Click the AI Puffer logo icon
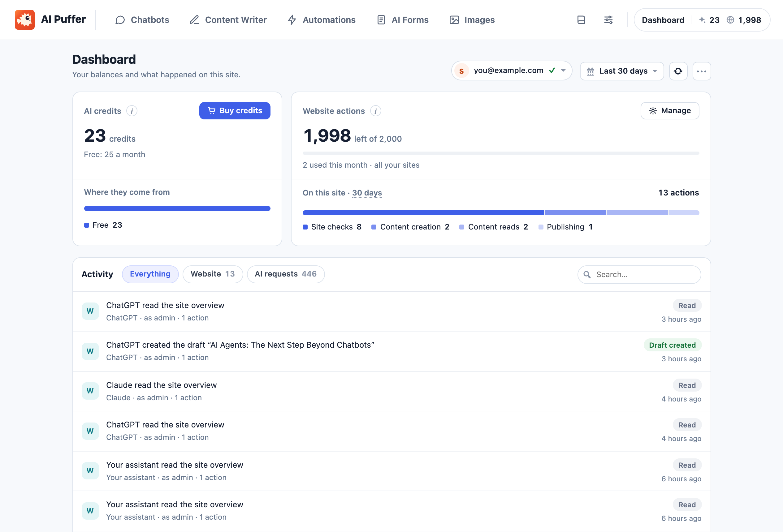The height and width of the screenshot is (532, 783). [24, 19]
